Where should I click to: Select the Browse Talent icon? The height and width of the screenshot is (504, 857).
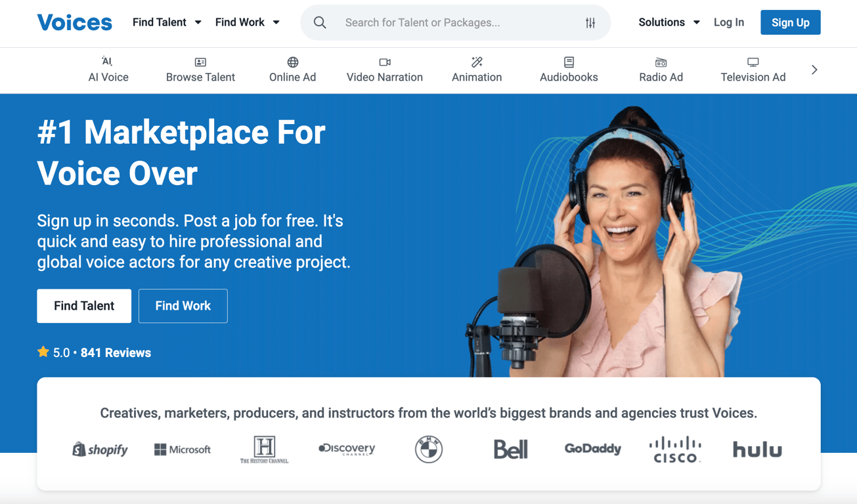point(200,62)
